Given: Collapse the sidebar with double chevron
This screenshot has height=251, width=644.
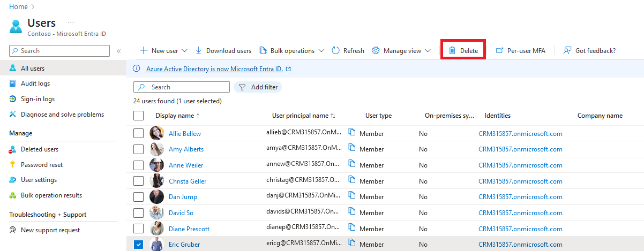Looking at the screenshot, I should [x=119, y=51].
